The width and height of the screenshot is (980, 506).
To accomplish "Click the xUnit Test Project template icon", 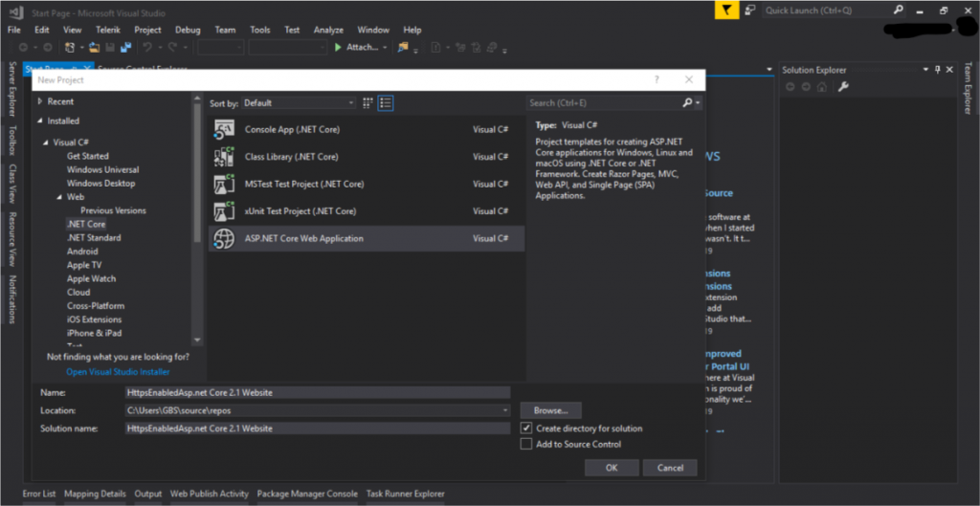I will tap(224, 211).
